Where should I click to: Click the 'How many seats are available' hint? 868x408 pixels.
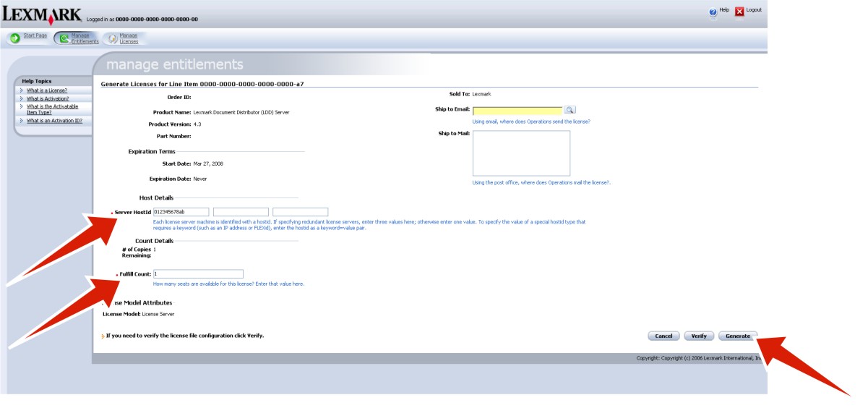(x=228, y=284)
